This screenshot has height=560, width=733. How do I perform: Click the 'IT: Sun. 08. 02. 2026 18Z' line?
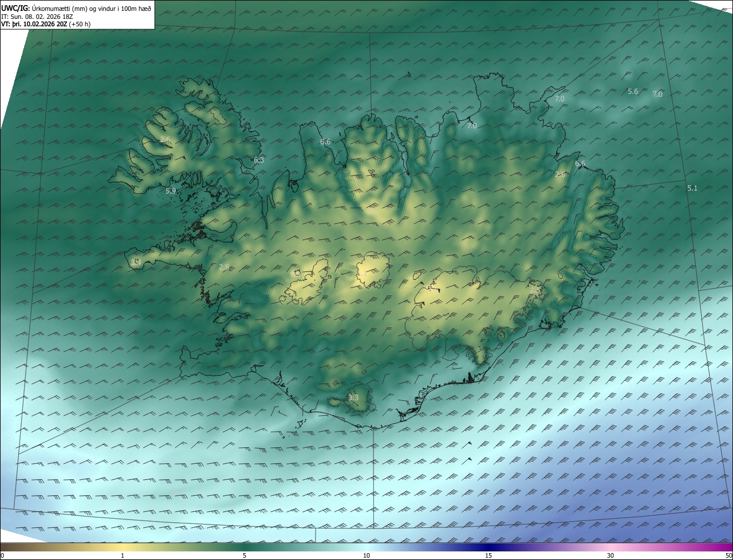coord(37,16)
